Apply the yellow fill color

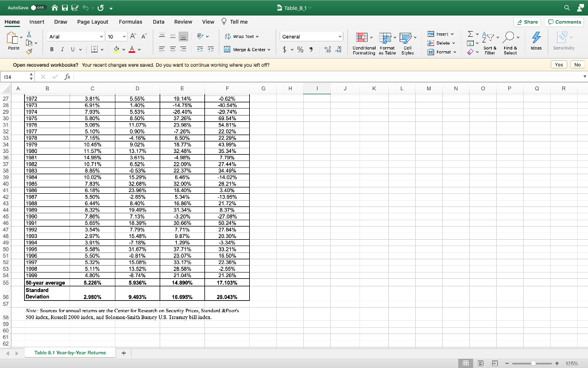pyautogui.click(x=116, y=49)
